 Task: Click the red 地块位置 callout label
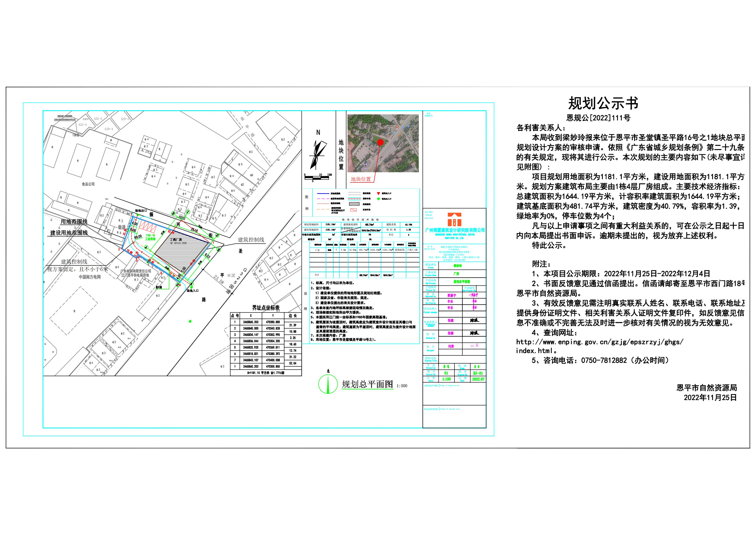pos(361,179)
